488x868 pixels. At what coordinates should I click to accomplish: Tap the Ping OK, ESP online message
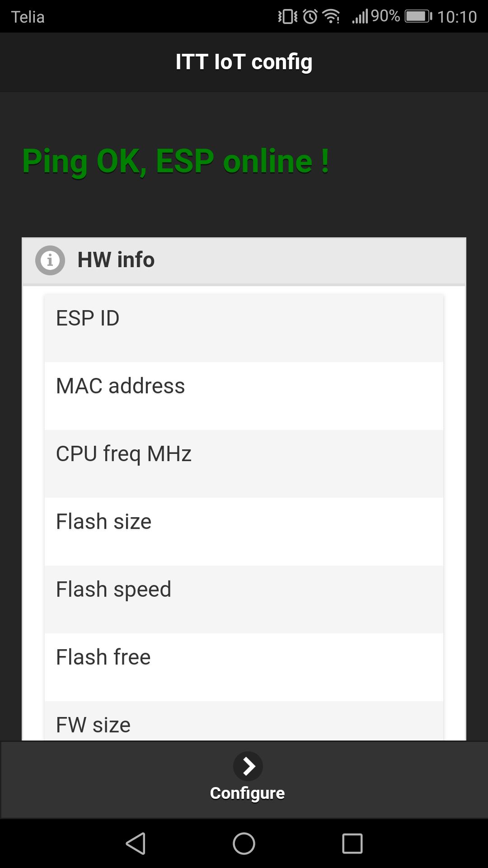pos(176,161)
